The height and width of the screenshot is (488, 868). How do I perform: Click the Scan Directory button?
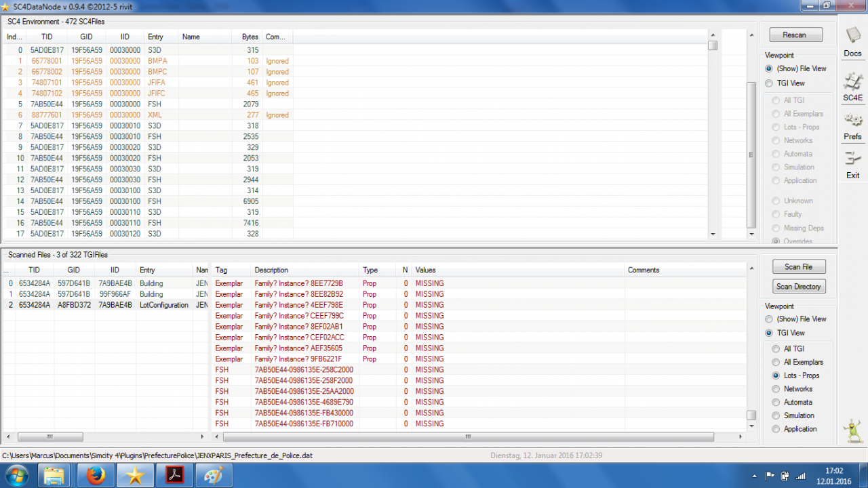[x=799, y=287]
